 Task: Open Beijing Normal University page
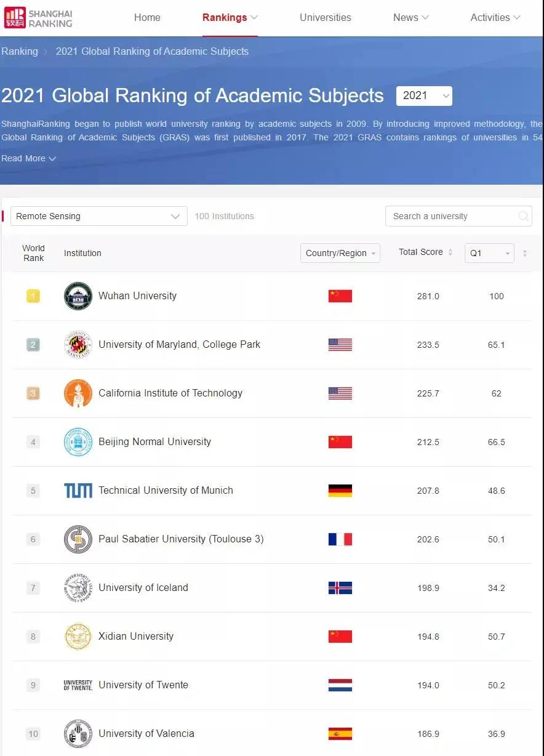click(x=154, y=441)
